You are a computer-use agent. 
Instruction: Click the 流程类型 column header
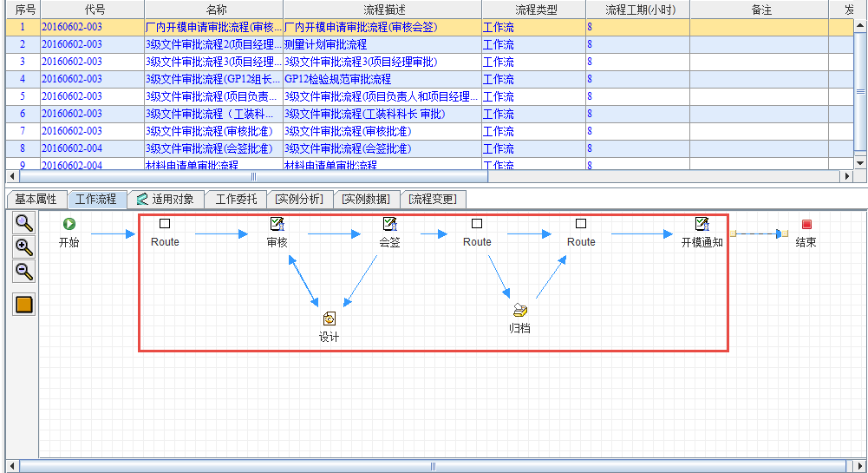(x=533, y=10)
